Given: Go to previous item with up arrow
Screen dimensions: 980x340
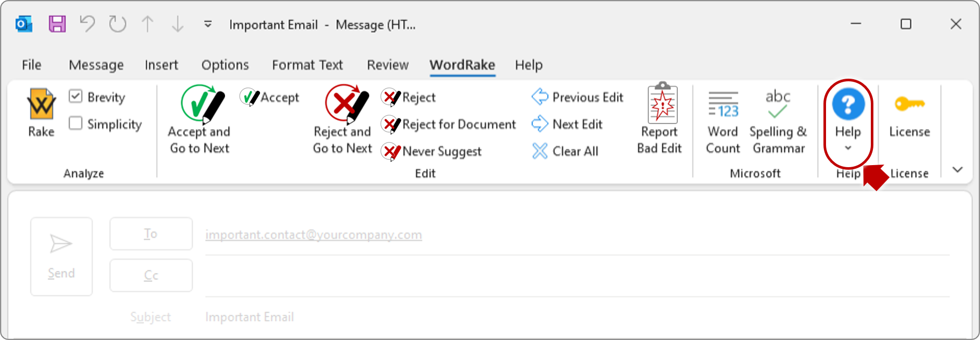Looking at the screenshot, I should pos(148,24).
